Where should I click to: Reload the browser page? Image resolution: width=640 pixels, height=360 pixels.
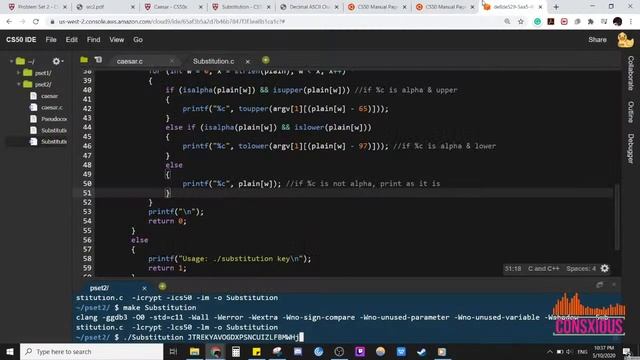coord(36,22)
